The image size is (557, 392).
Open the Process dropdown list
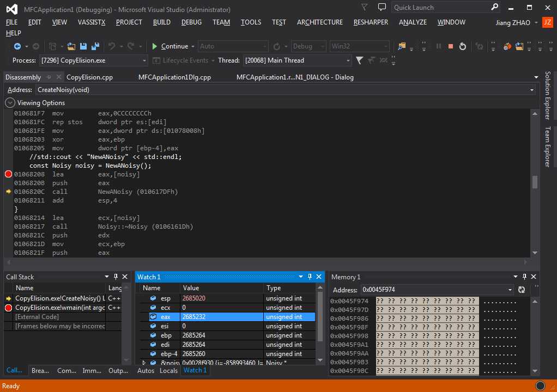pos(144,60)
